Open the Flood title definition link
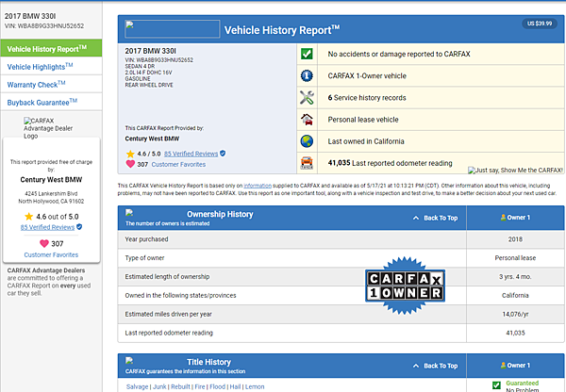The image size is (566, 392). 217,386
